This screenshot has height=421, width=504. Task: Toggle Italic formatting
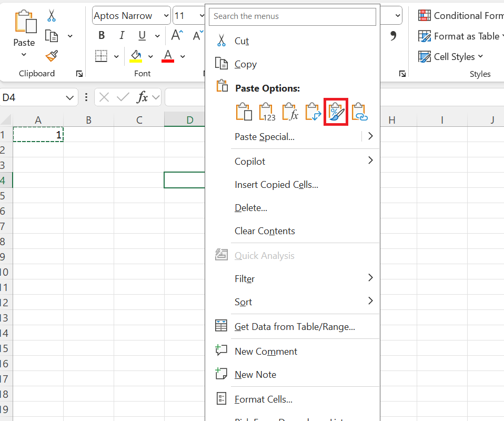pyautogui.click(x=122, y=35)
